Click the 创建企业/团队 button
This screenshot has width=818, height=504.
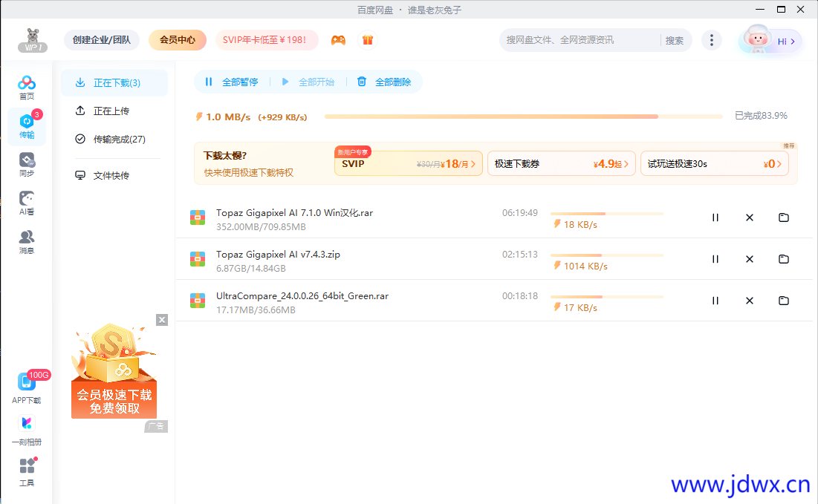[x=102, y=40]
